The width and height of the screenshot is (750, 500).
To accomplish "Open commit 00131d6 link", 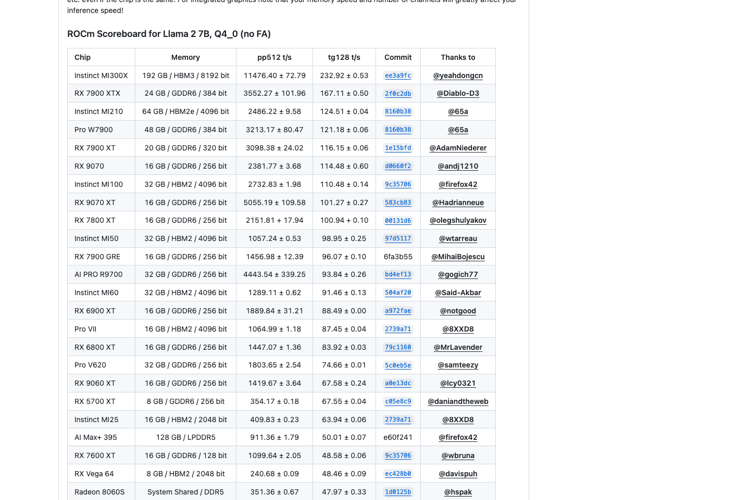I will [x=397, y=221].
